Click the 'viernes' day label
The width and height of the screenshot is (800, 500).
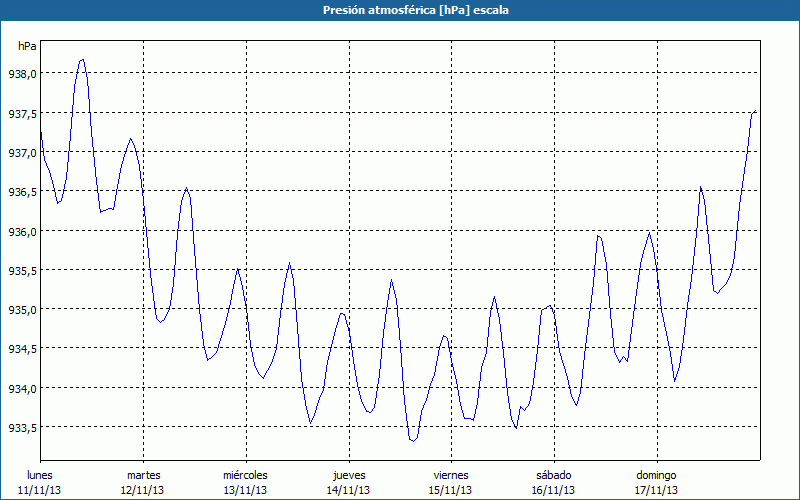pos(451,475)
